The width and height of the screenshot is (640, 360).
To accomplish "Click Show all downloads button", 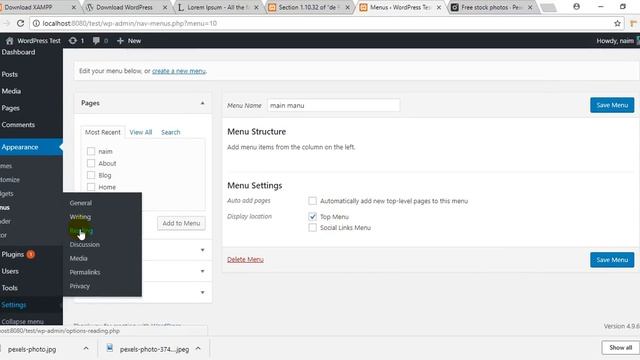I will (x=620, y=348).
